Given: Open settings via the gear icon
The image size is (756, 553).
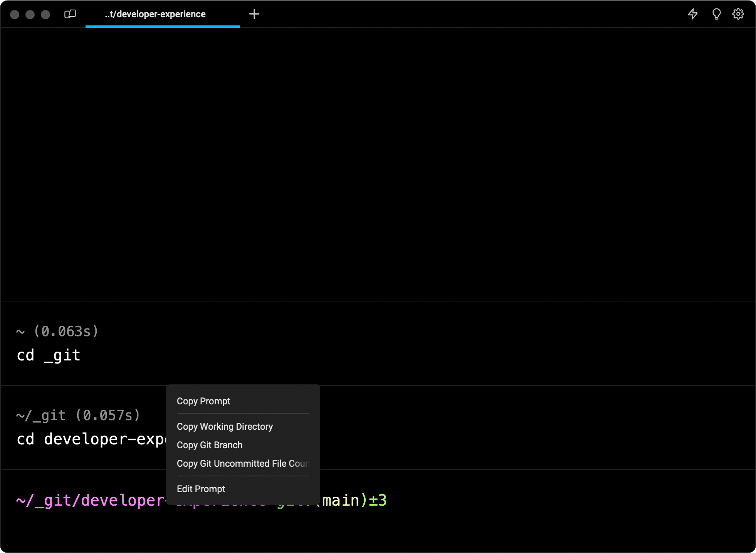Looking at the screenshot, I should pyautogui.click(x=738, y=14).
